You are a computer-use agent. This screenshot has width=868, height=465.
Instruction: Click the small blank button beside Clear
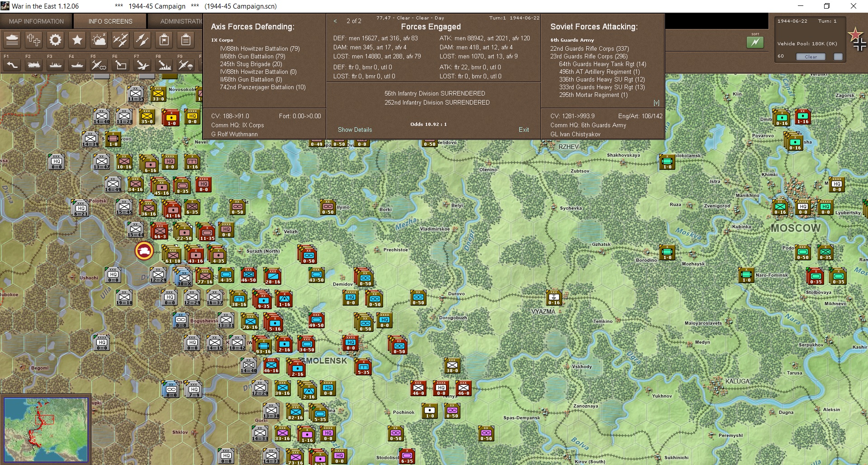click(838, 57)
